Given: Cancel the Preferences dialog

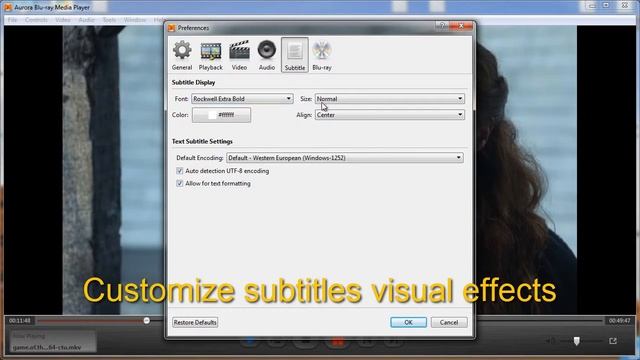Looking at the screenshot, I should coord(449,322).
